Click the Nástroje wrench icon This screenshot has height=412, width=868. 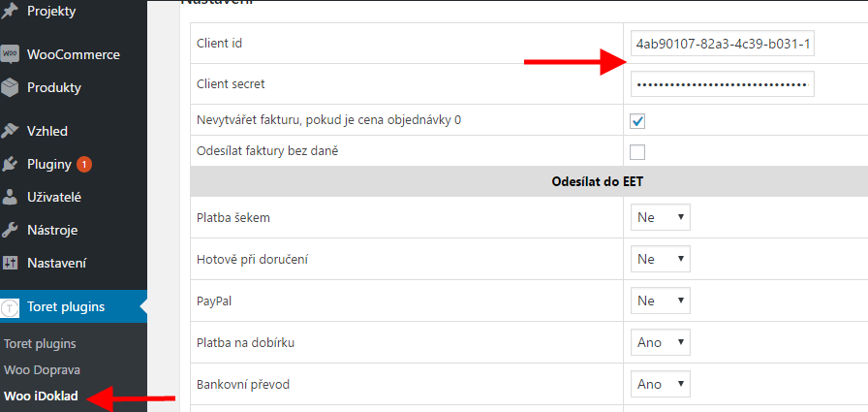tap(10, 230)
